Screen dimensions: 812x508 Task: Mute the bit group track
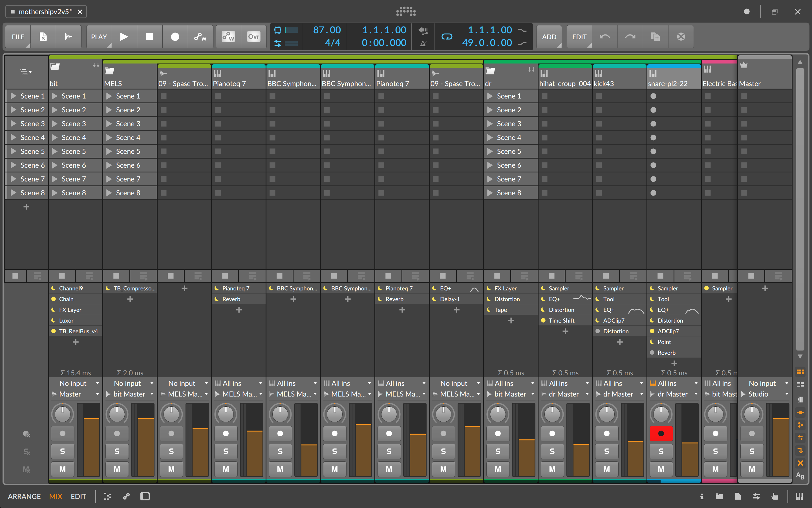coord(62,469)
